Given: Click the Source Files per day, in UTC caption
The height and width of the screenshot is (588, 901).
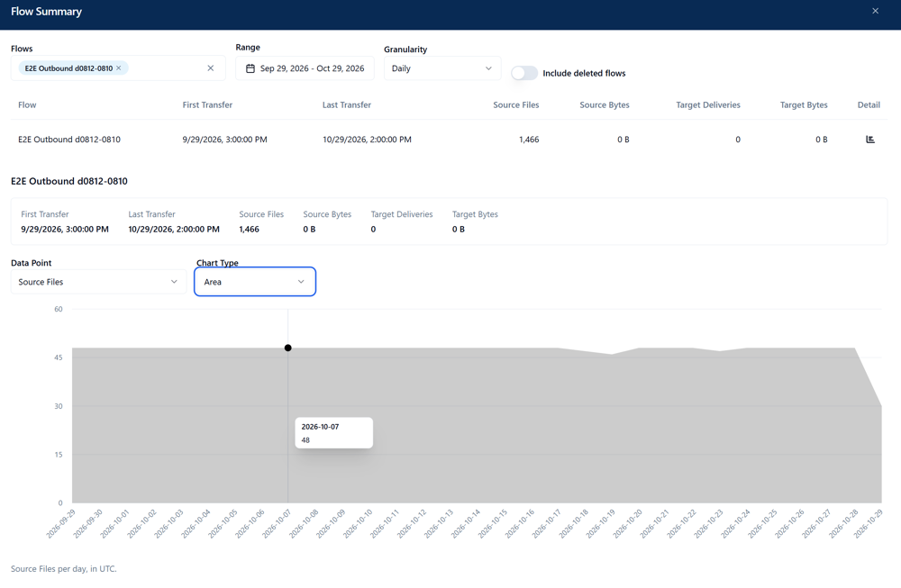Looking at the screenshot, I should [x=64, y=568].
